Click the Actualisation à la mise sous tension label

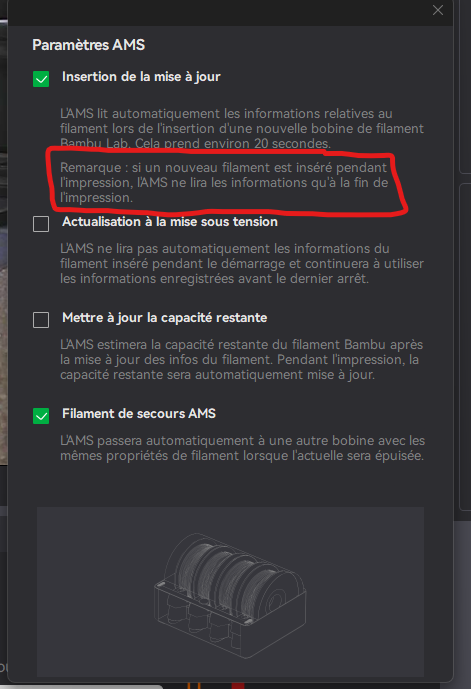pyautogui.click(x=170, y=221)
